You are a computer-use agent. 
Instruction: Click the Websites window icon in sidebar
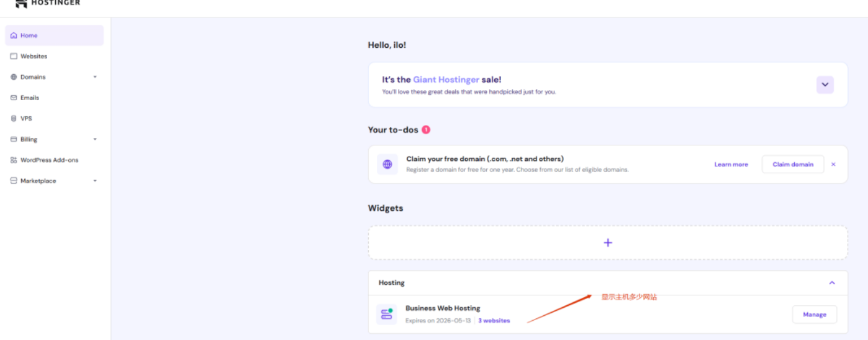click(x=14, y=56)
